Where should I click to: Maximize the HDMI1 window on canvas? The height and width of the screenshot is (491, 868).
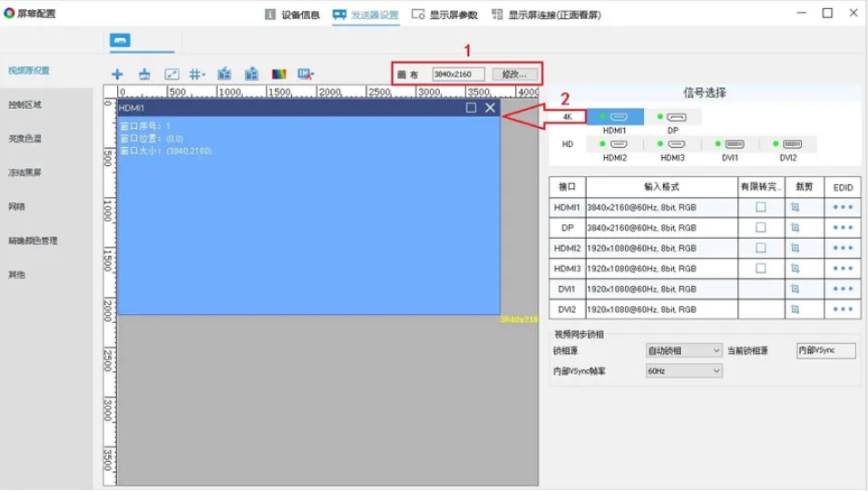tap(471, 107)
